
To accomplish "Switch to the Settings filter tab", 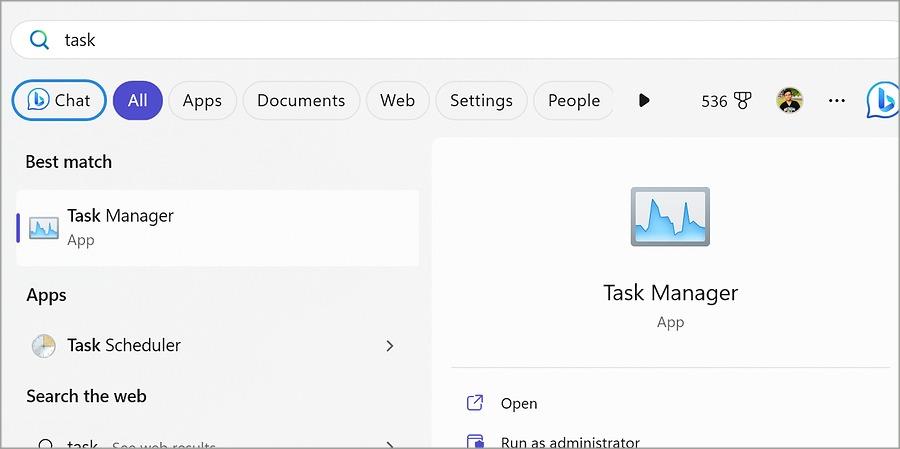I will point(481,100).
